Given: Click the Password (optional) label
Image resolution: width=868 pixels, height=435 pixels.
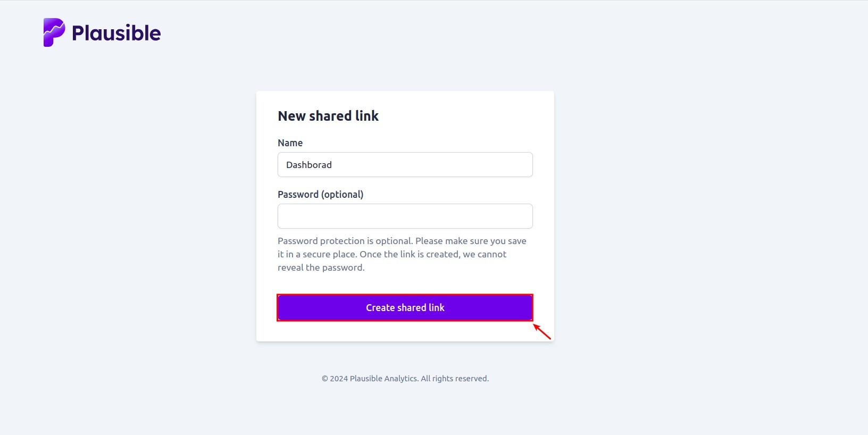Looking at the screenshot, I should pos(320,194).
